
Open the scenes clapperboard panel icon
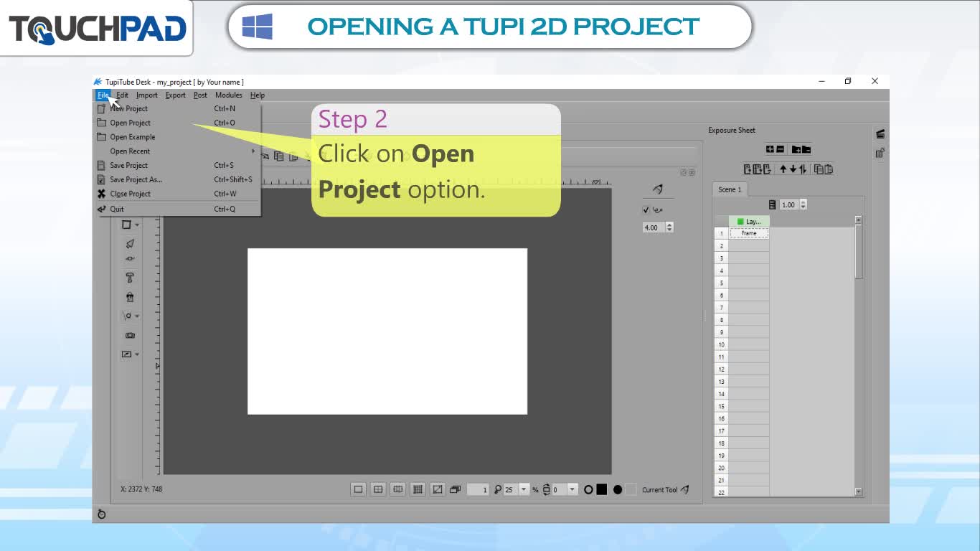pos(880,134)
